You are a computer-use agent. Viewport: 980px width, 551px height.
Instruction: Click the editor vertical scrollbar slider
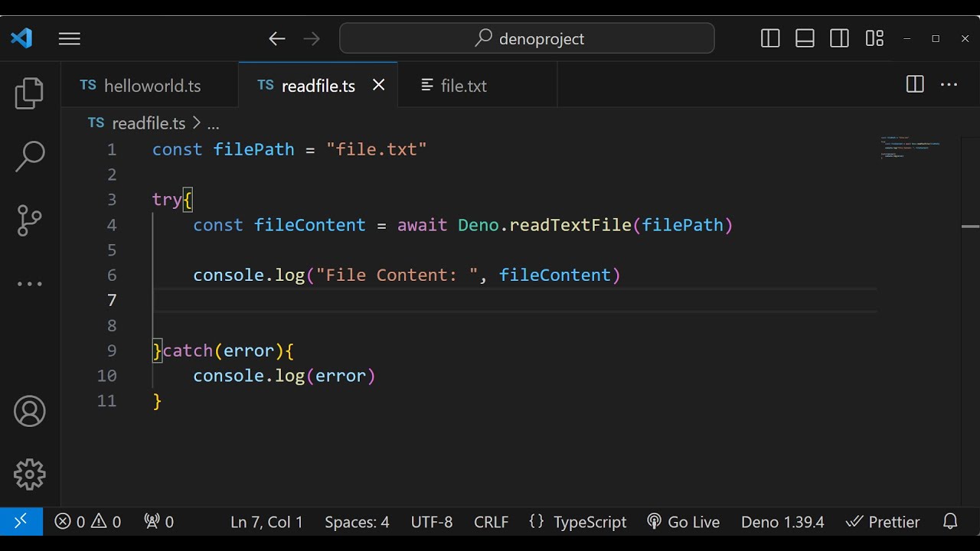coord(970,227)
